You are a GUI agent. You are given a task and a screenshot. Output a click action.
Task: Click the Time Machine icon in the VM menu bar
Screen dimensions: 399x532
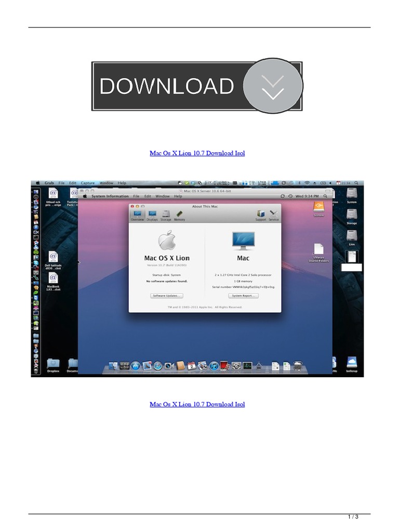(x=290, y=196)
